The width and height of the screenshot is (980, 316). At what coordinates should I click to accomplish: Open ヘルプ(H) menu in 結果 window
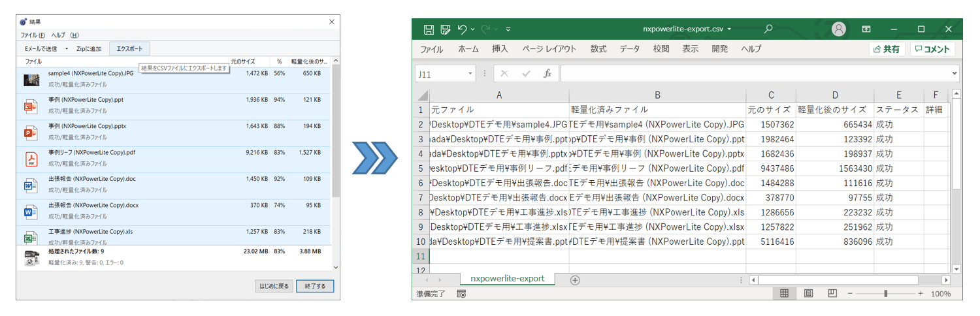(x=65, y=35)
